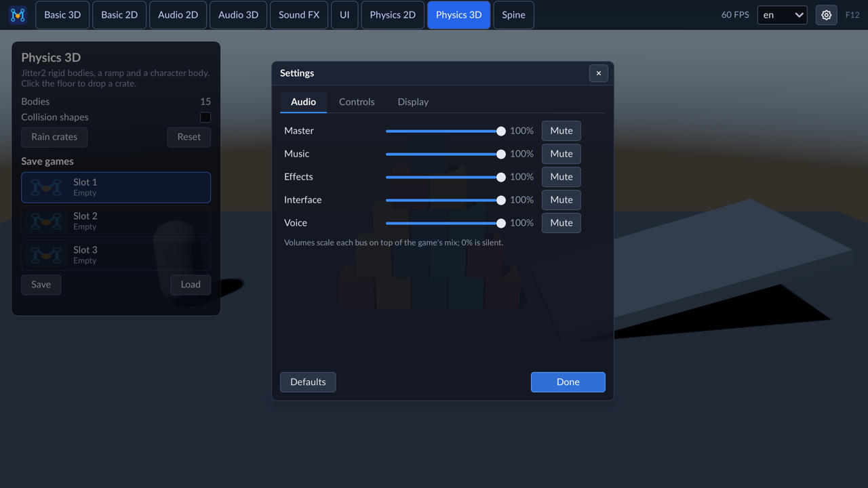Click the Reset button in Physics 3D panel
868x488 pixels.
189,137
